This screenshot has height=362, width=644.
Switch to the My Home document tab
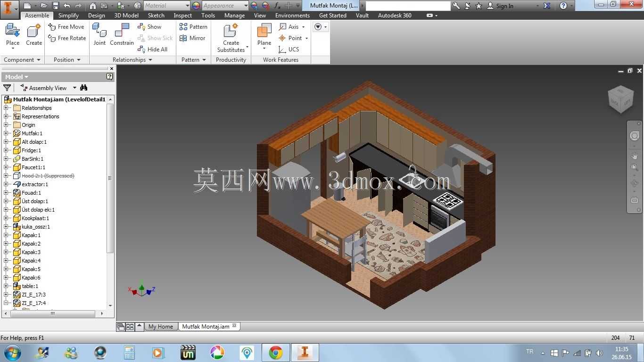[161, 327]
